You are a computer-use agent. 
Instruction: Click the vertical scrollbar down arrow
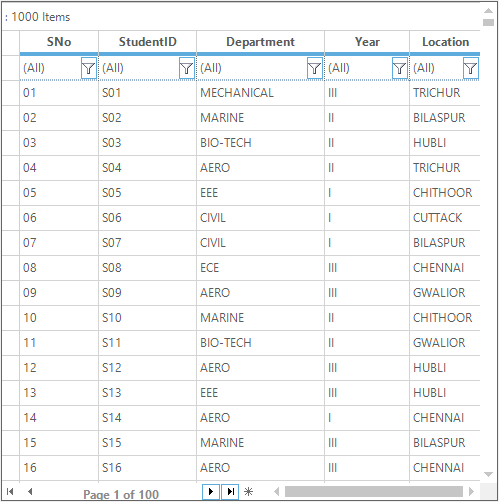click(488, 474)
